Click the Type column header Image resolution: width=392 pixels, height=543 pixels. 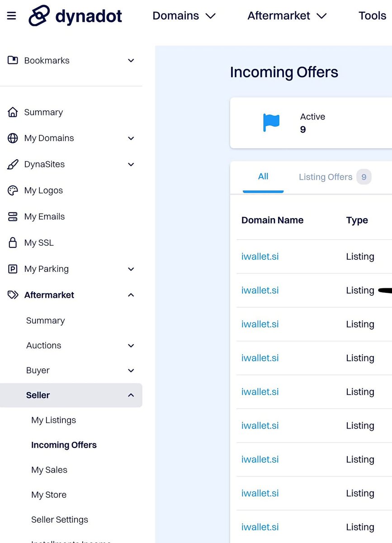click(x=357, y=220)
